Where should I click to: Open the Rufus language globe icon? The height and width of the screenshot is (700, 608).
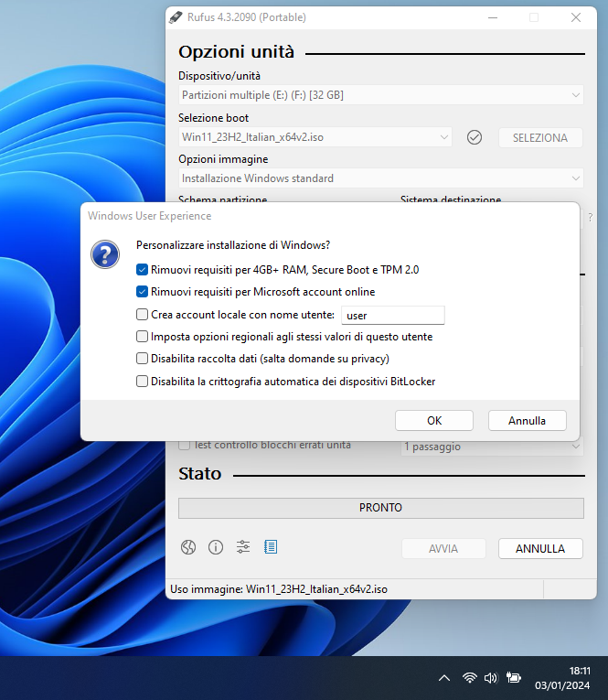click(188, 547)
